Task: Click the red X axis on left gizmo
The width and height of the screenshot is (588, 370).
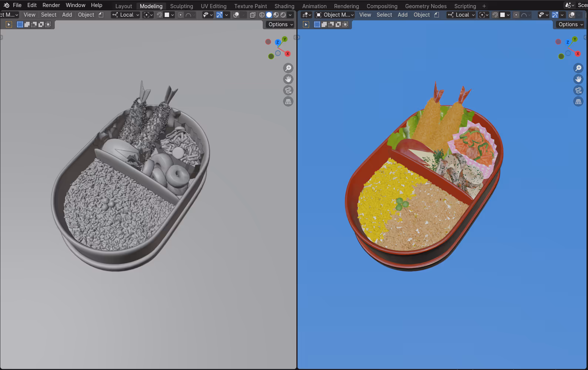Action: [288, 54]
